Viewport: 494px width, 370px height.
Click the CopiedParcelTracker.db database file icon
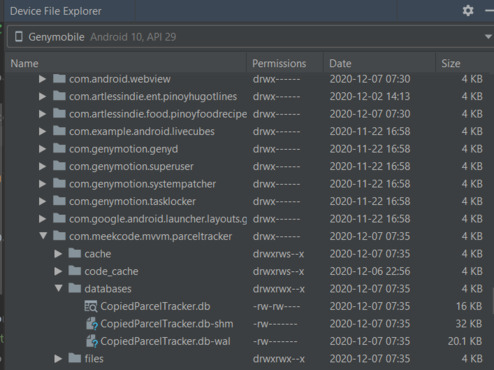(91, 306)
